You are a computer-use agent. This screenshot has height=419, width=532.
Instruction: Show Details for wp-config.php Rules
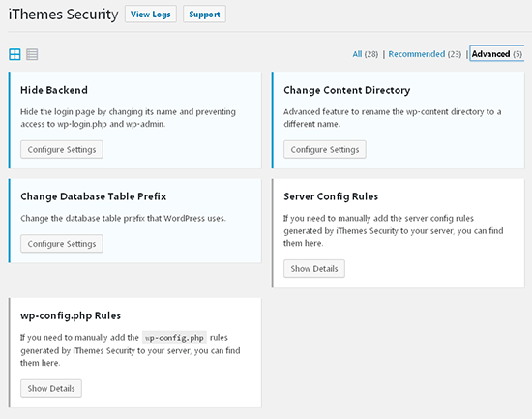(51, 388)
